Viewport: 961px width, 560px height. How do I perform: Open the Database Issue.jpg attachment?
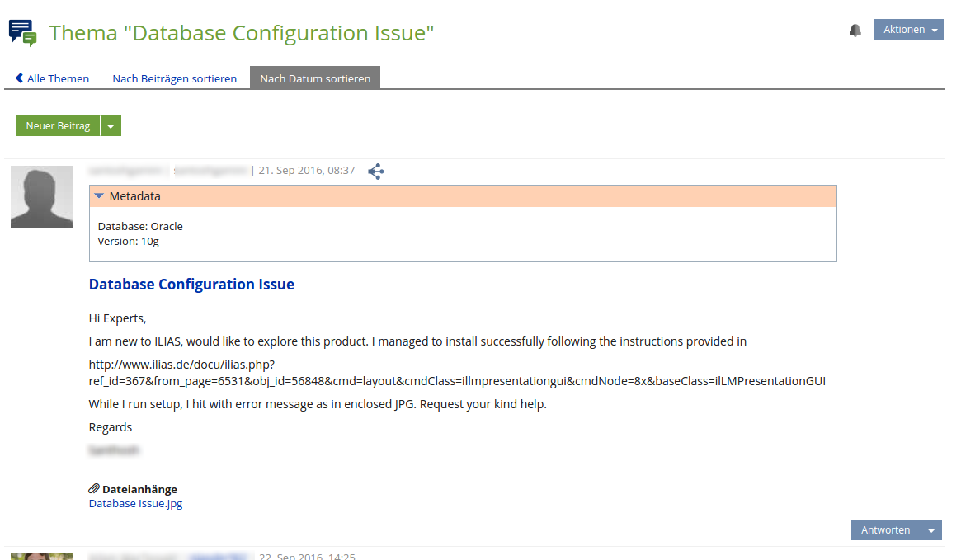[135, 504]
